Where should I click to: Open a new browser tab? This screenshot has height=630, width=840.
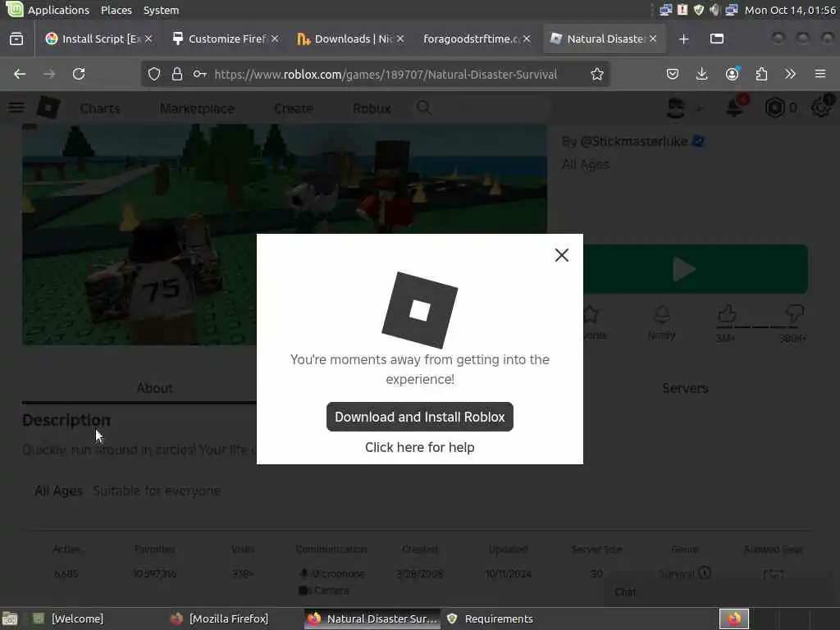(683, 39)
